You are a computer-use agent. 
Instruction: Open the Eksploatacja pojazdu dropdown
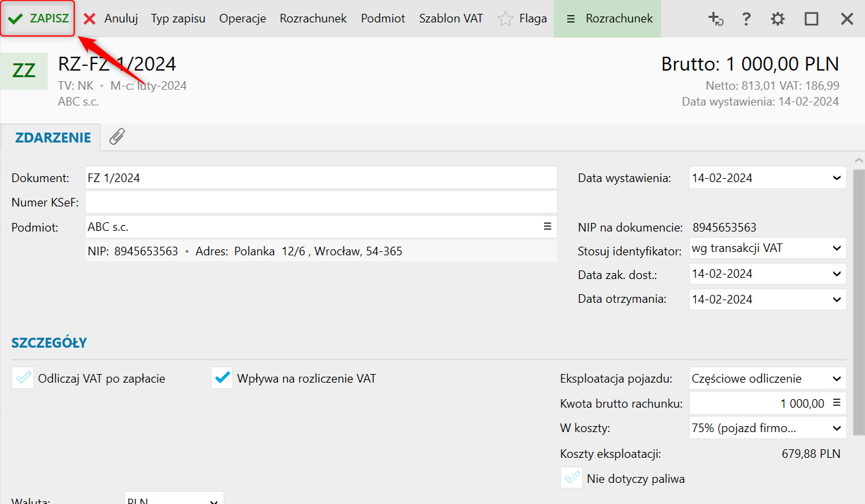coord(837,379)
